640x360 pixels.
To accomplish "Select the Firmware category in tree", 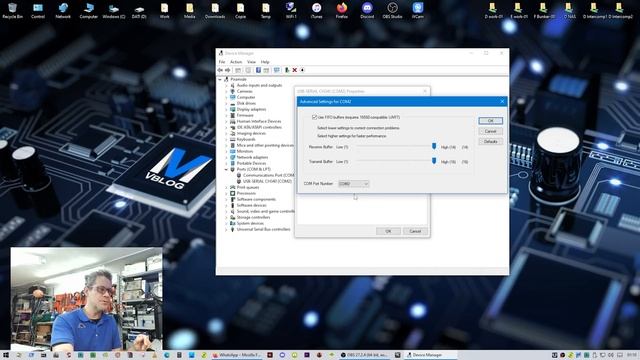I will point(245,116).
